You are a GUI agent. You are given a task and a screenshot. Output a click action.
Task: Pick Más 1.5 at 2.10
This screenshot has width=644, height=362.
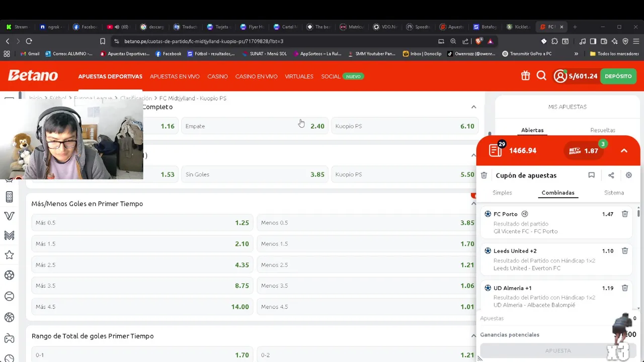click(x=142, y=244)
